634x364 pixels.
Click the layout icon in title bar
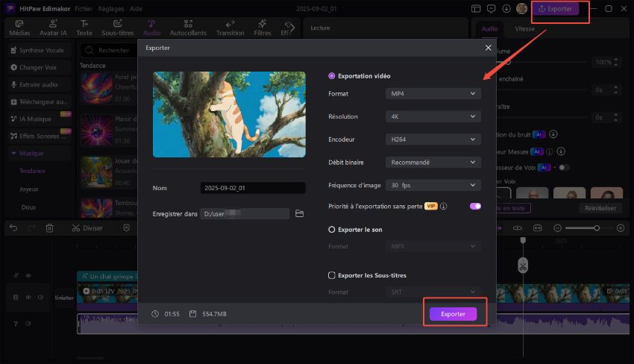click(476, 8)
